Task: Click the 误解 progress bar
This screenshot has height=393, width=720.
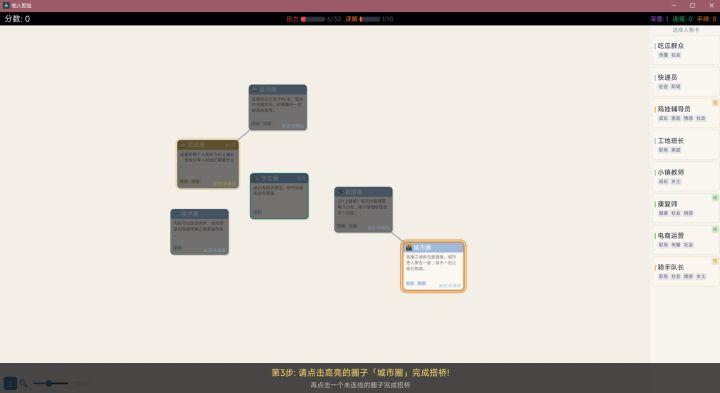Action: coord(370,19)
